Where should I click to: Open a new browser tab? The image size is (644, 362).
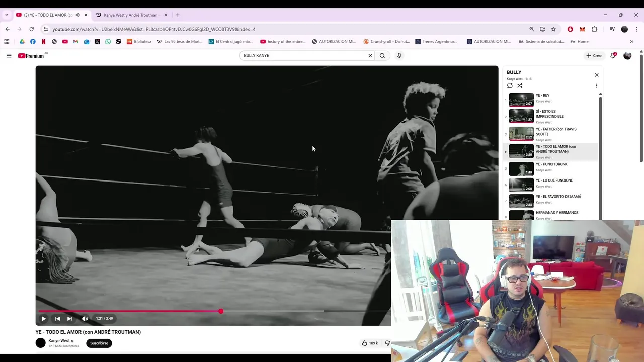178,15
